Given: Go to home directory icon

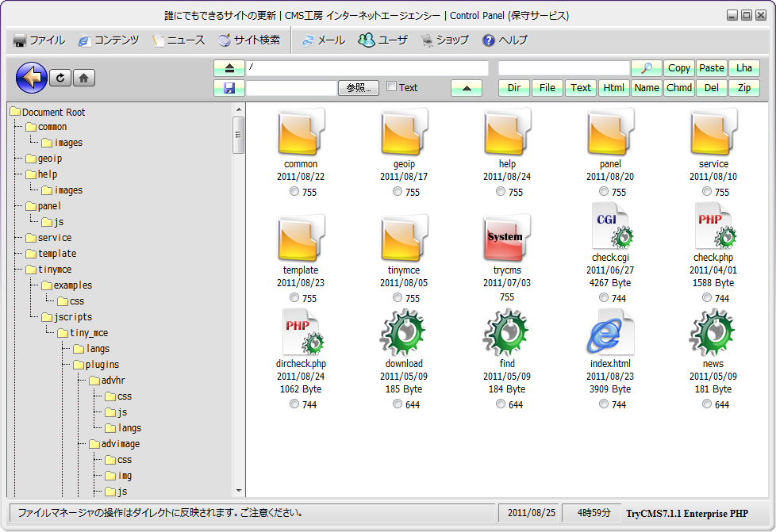Looking at the screenshot, I should point(84,78).
